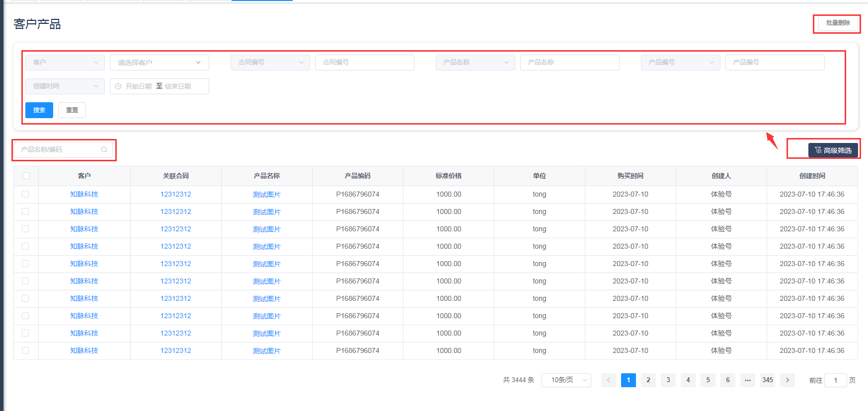Image resolution: width=868 pixels, height=411 pixels.
Task: Click the pagination ellipsis for more pages
Action: point(747,380)
